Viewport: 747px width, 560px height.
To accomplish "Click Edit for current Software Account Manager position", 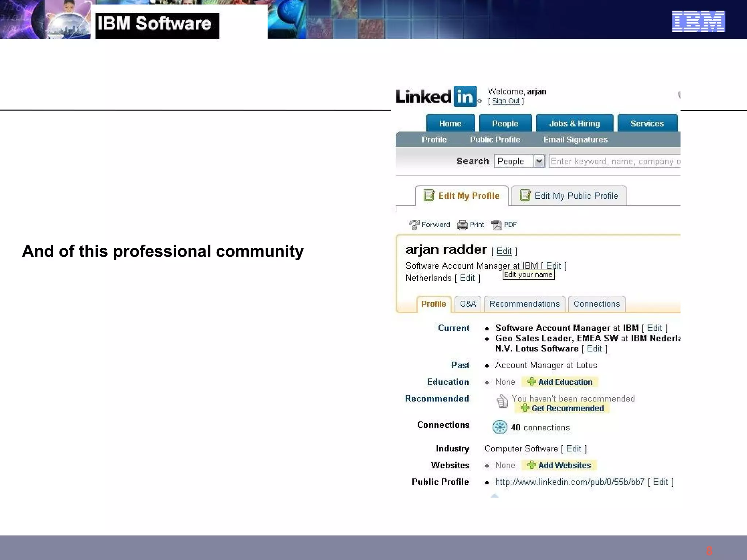I will [x=654, y=328].
